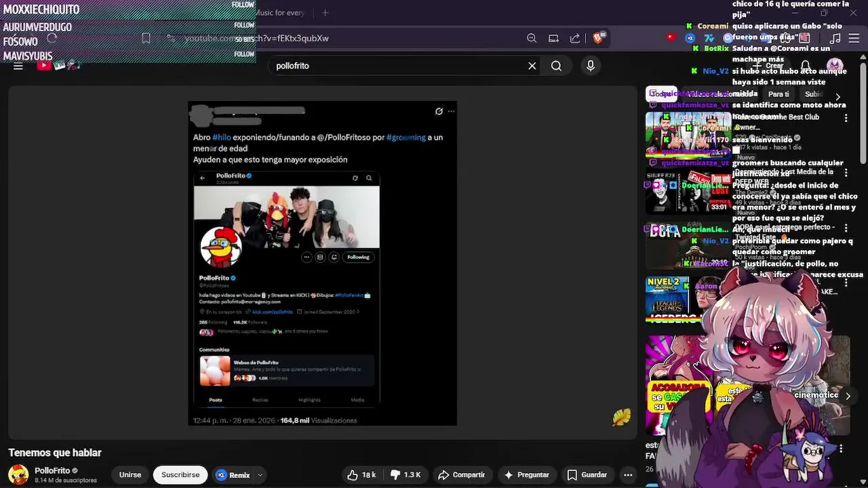
Task: Open the YouTube account avatar menu
Action: (835, 66)
